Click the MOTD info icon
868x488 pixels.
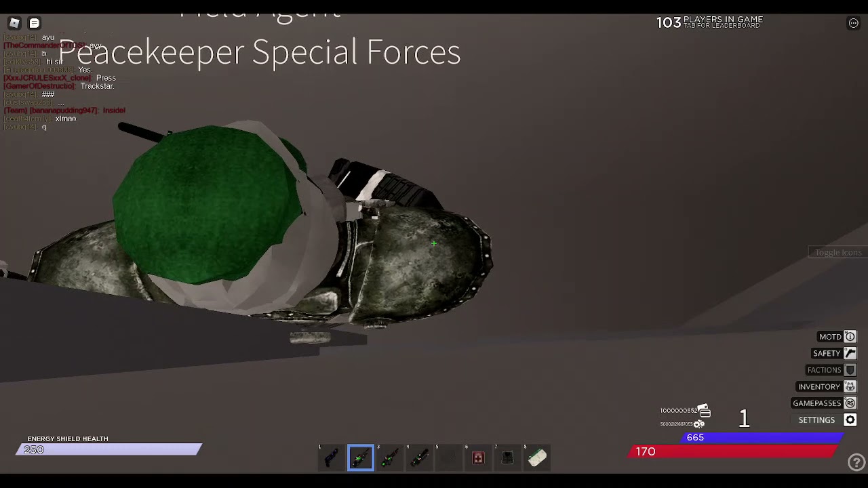pos(850,337)
